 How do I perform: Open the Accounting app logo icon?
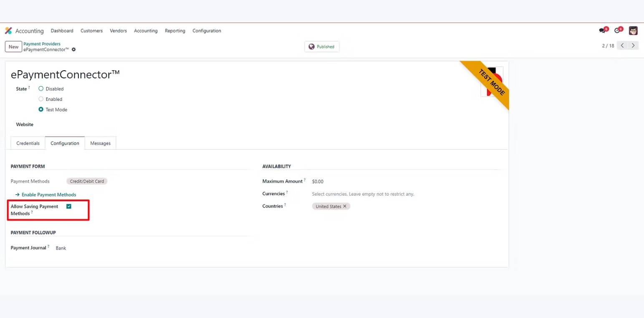[8, 31]
